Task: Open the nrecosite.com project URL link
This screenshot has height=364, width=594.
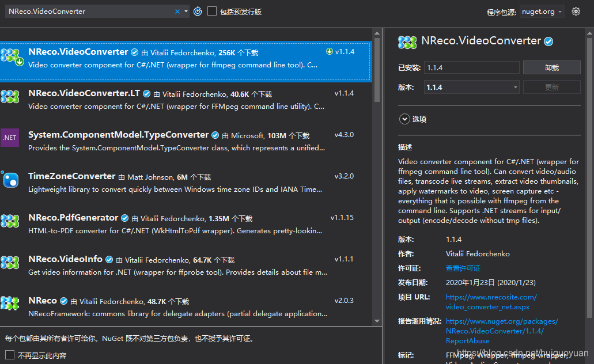Action: click(491, 302)
